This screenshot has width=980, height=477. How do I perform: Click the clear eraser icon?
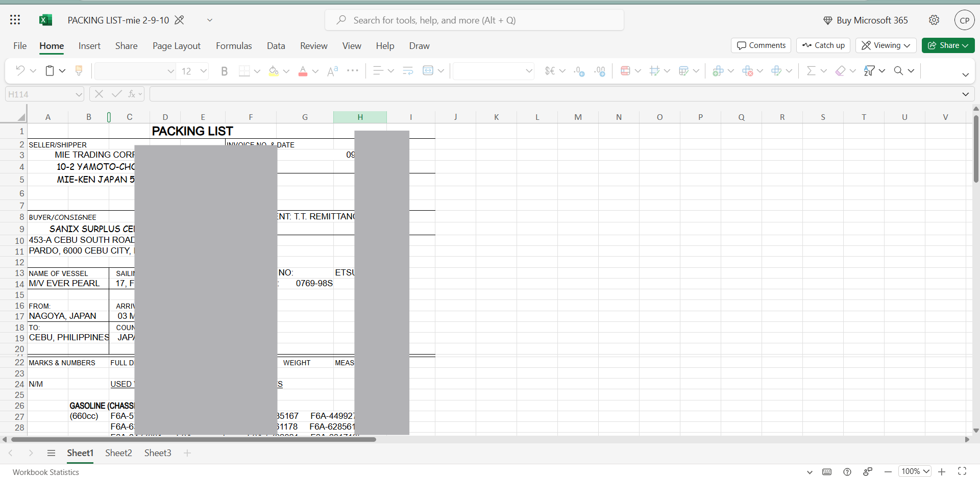click(840, 71)
